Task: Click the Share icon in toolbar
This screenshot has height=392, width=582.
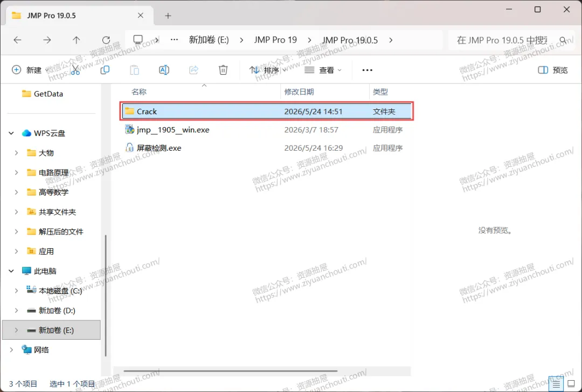Action: [x=194, y=69]
